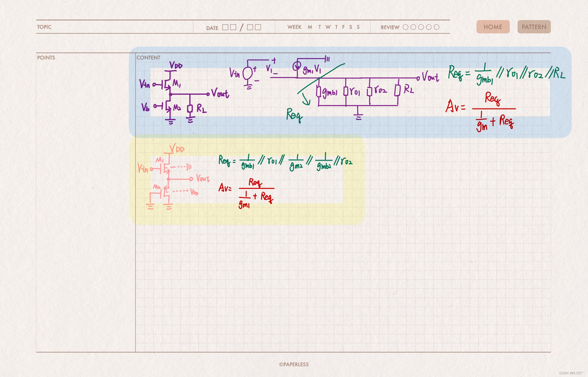Mark the first REVIEW circle
The image size is (588, 377).
click(405, 27)
